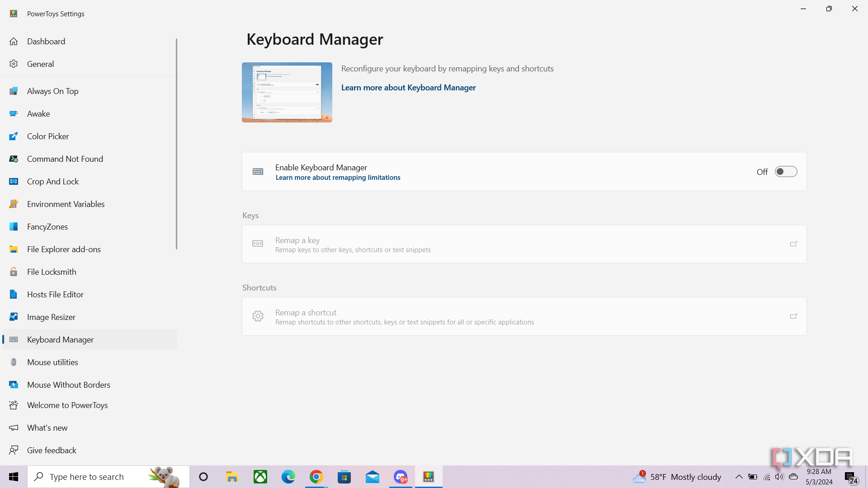Open Learn more about Keyboard Manager link

pyautogui.click(x=408, y=88)
